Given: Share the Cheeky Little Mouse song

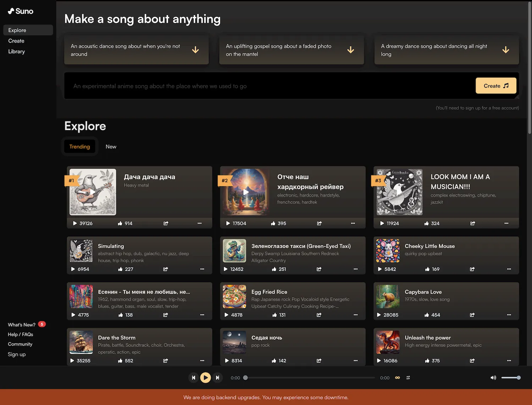Looking at the screenshot, I should [x=472, y=269].
